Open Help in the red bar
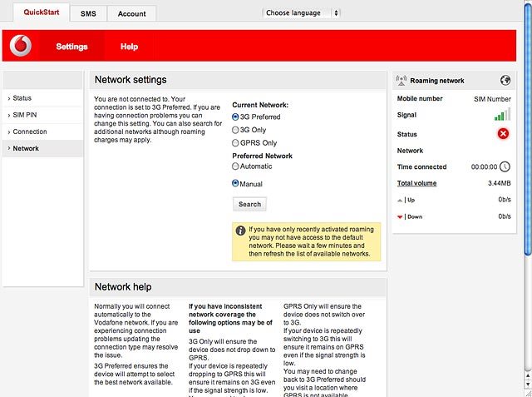Viewport: 532px width, 397px height. pyautogui.click(x=130, y=46)
